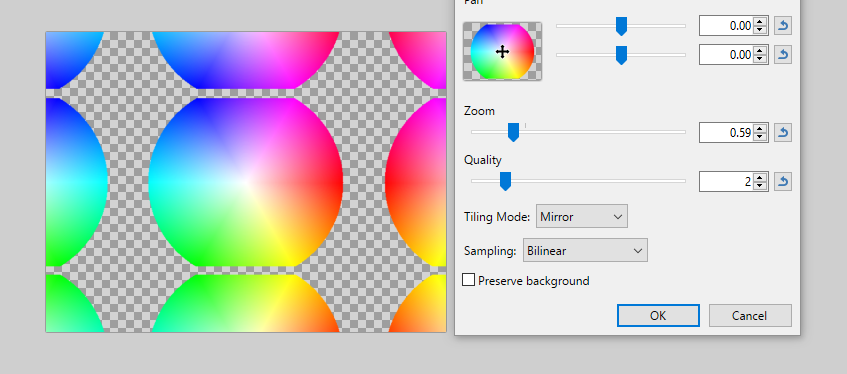Image resolution: width=847 pixels, height=374 pixels.
Task: Increase the Quality value with the up arrow
Action: click(760, 178)
